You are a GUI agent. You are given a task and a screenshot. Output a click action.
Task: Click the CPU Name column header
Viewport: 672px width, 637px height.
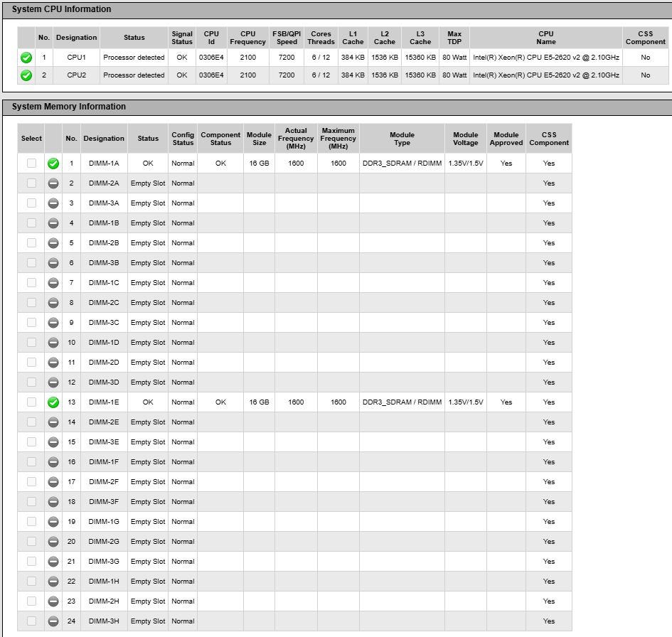pyautogui.click(x=545, y=38)
